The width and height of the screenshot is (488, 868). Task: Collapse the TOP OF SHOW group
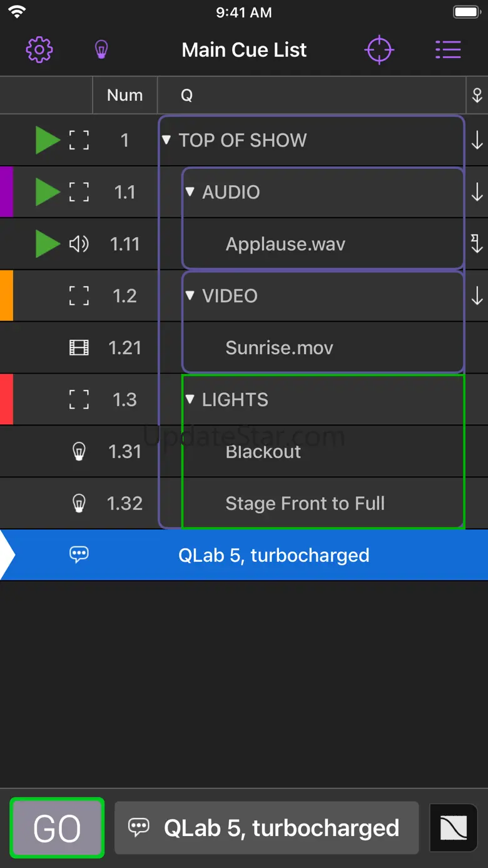tap(166, 140)
